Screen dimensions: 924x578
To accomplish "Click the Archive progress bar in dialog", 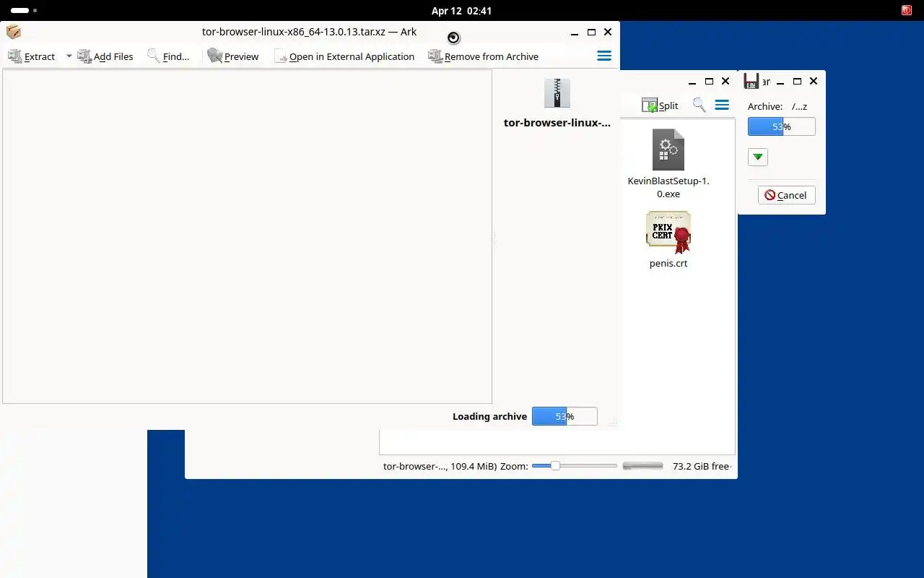I will click(782, 126).
